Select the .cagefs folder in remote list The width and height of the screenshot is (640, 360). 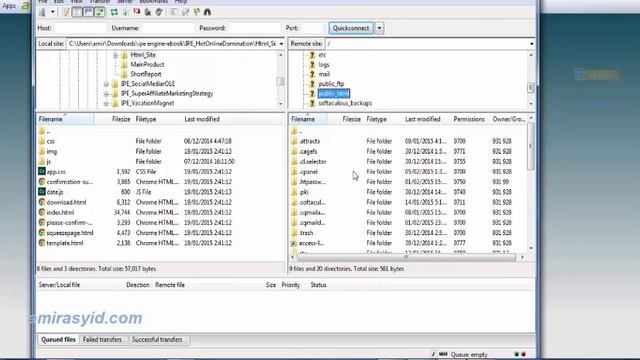(x=308, y=151)
